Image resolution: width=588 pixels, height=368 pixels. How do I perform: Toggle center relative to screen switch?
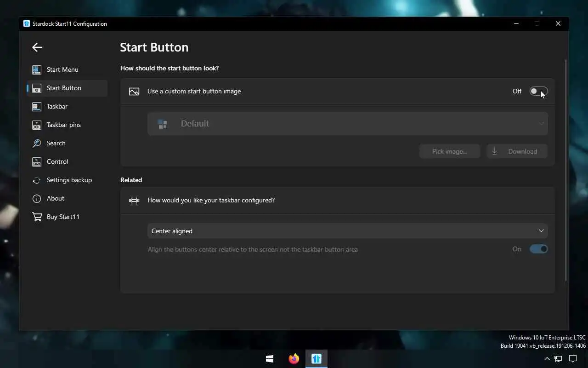tap(538, 249)
